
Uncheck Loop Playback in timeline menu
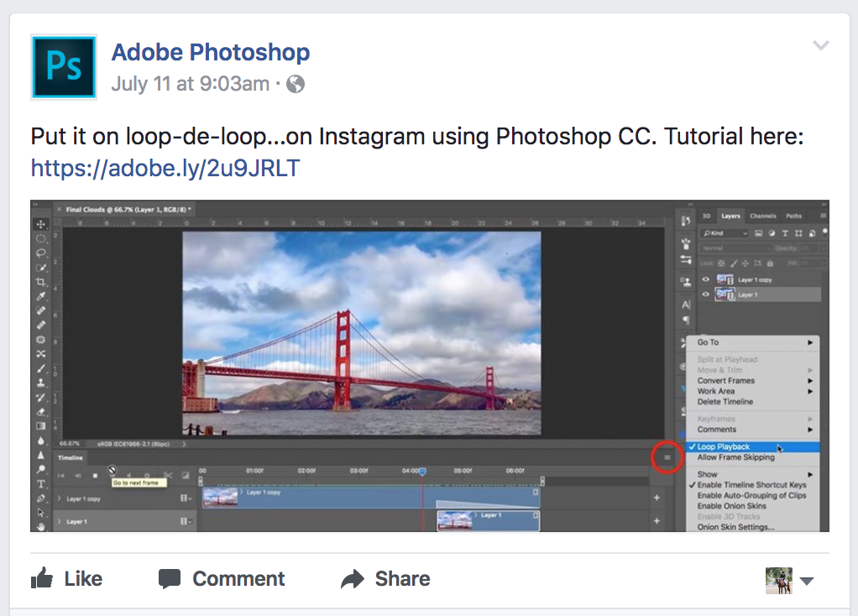(753, 446)
